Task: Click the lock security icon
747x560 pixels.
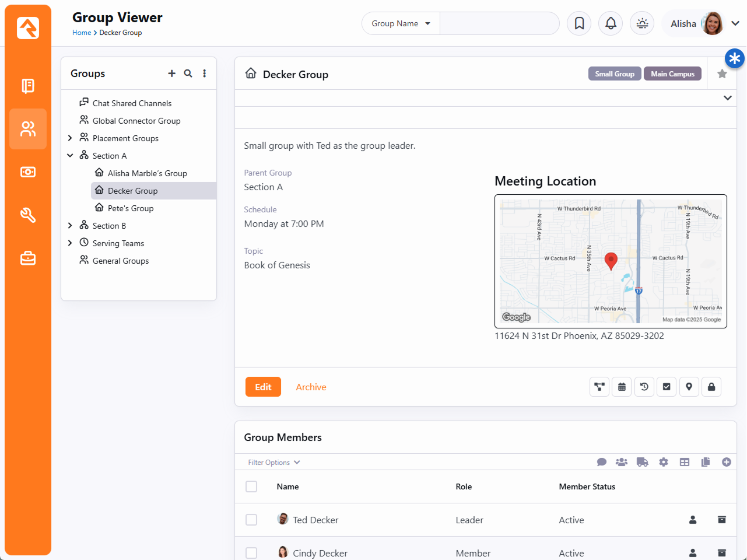Action: (x=711, y=387)
